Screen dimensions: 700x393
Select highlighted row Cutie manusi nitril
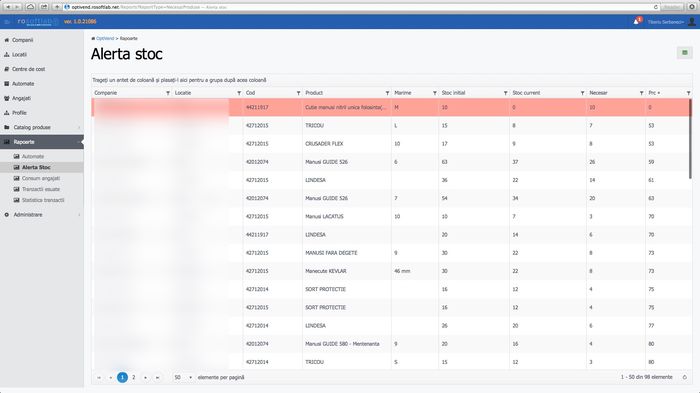(x=392, y=107)
